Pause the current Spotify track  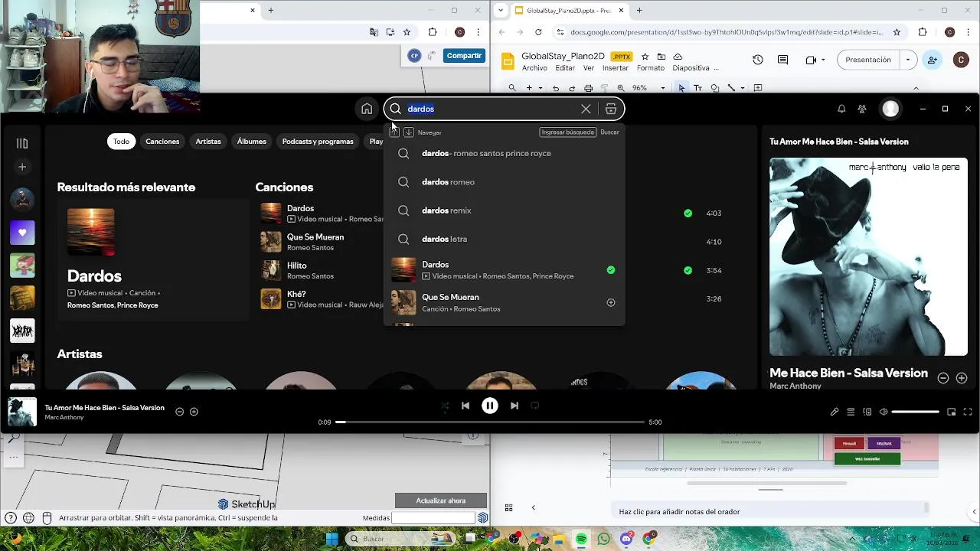[x=490, y=406]
